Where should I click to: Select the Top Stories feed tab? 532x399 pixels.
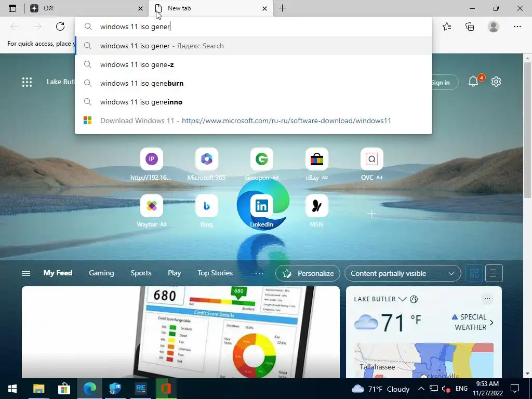click(x=215, y=273)
